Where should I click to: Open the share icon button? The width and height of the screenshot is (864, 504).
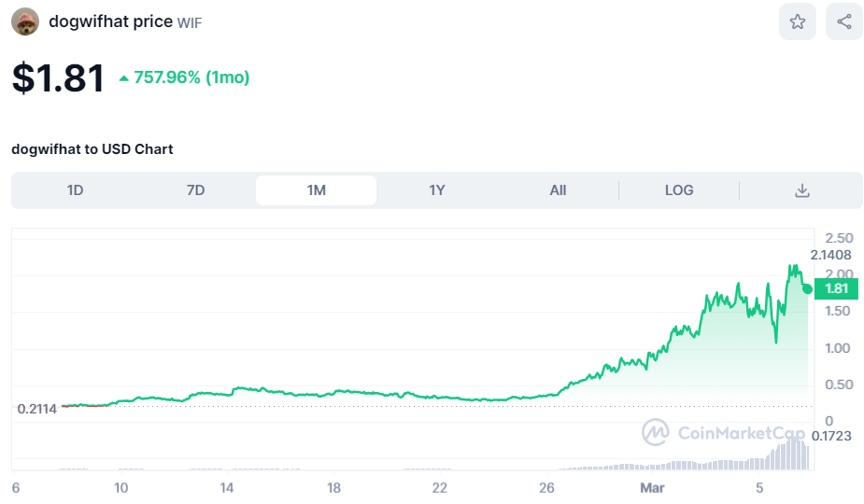(x=843, y=21)
